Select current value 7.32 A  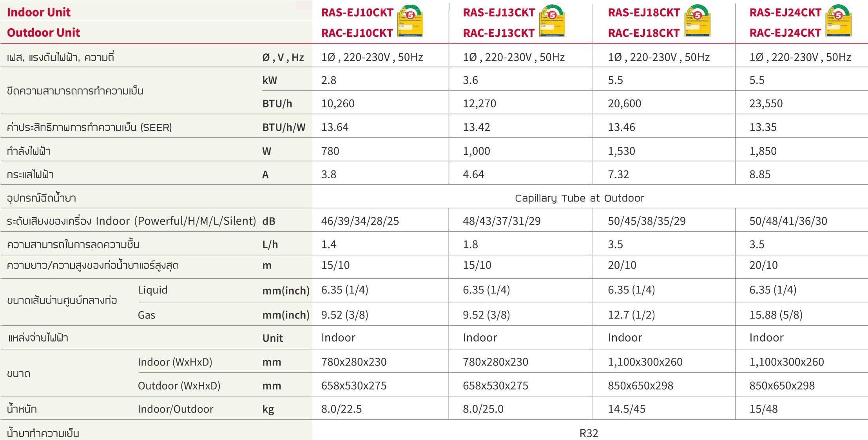click(618, 175)
